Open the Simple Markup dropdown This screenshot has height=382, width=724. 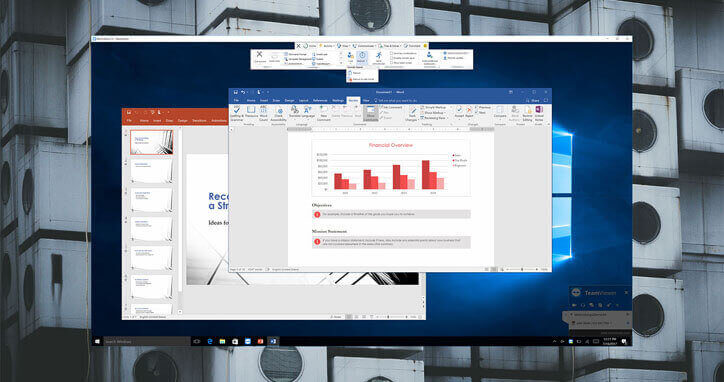434,107
